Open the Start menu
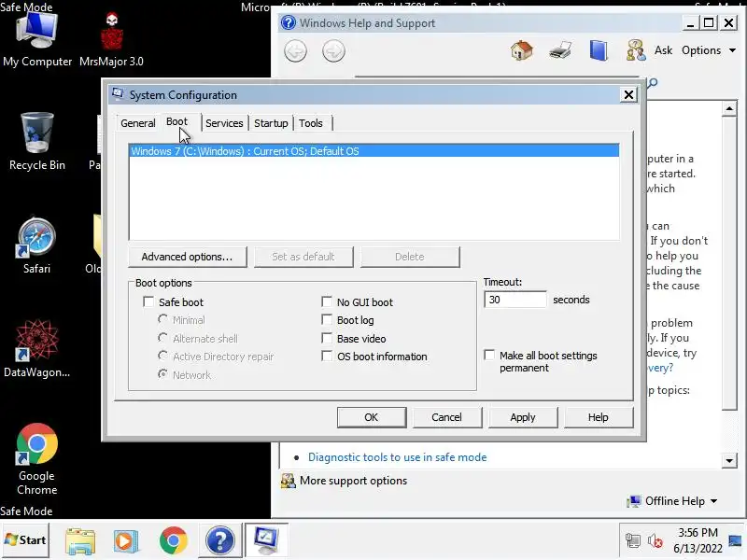This screenshot has width=747, height=560. click(25, 540)
